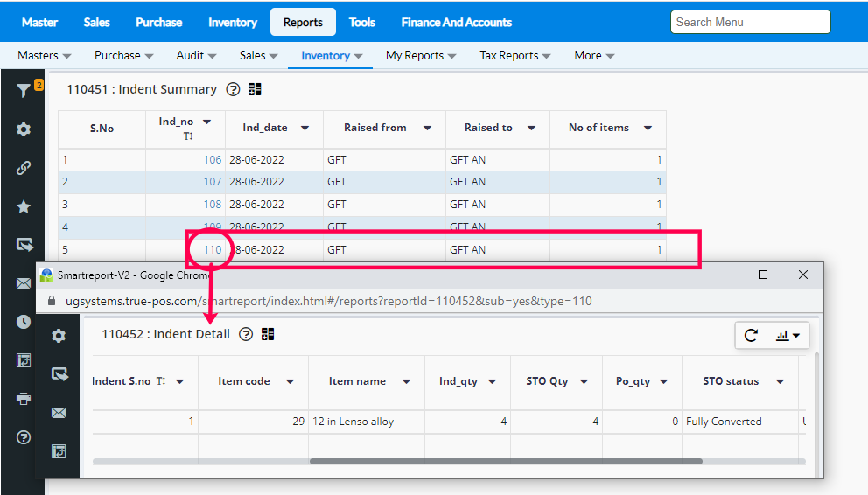Image resolution: width=868 pixels, height=495 pixels.
Task: Open help icon next to Indent Summary title
Action: coord(233,89)
